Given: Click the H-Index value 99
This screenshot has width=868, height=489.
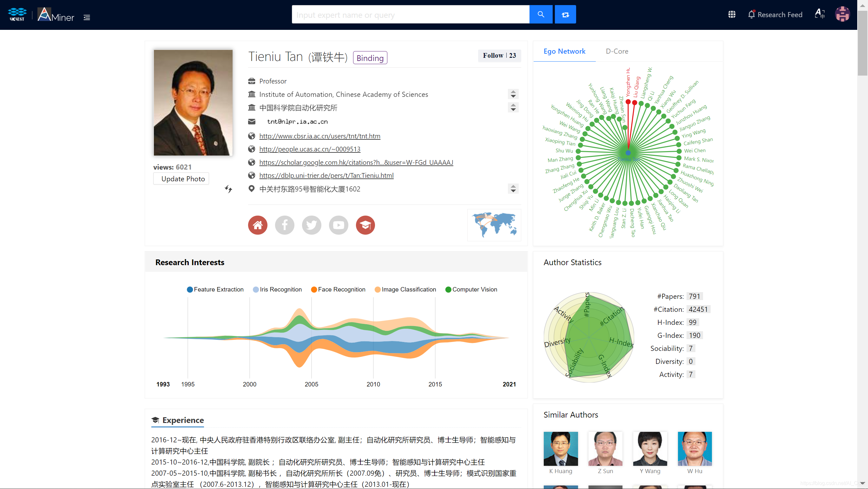Looking at the screenshot, I should point(693,322).
